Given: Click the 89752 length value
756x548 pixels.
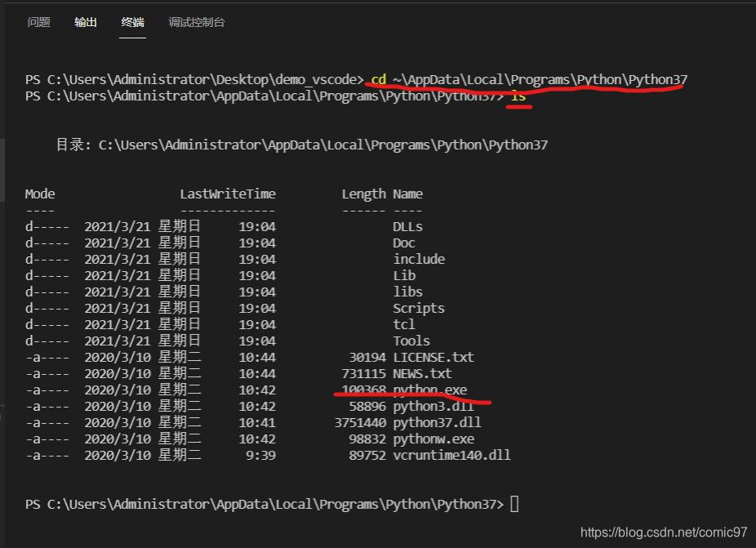Looking at the screenshot, I should (367, 456).
